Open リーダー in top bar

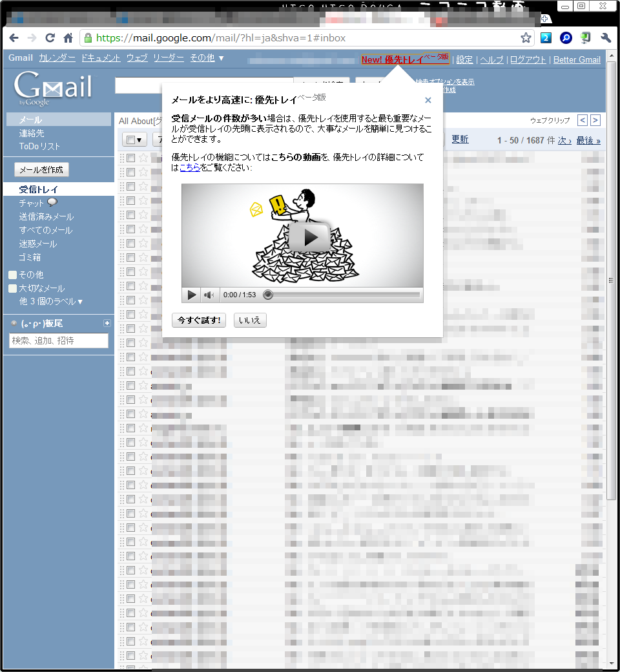coord(169,58)
